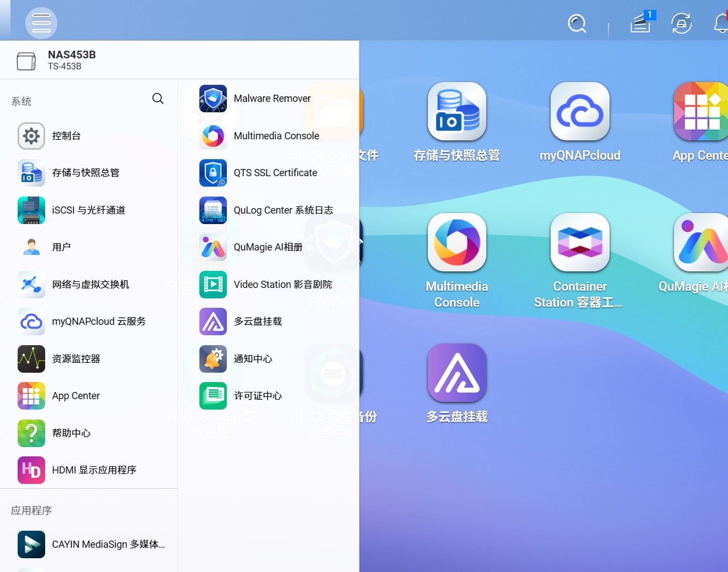Open 多云盘挂载 in the menu list
The height and width of the screenshot is (572, 728).
(x=268, y=322)
